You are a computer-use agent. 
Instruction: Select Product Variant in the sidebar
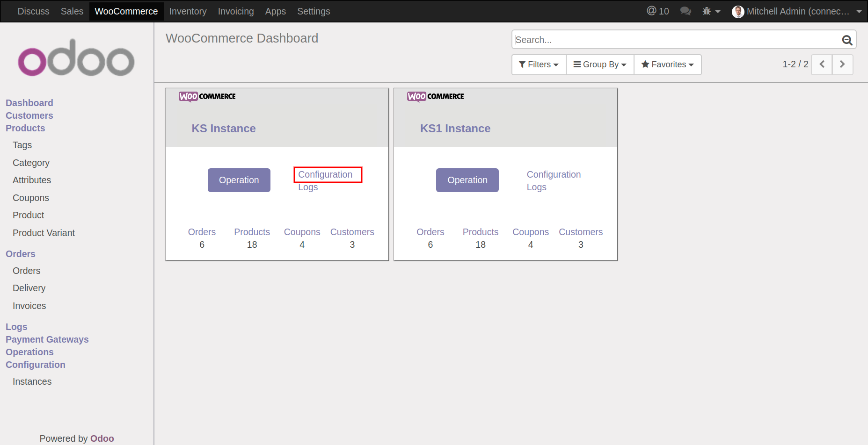coord(44,233)
